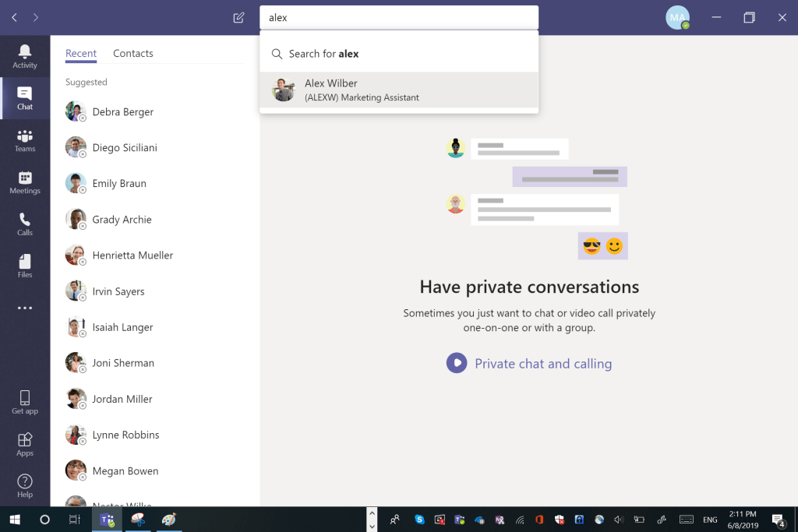The width and height of the screenshot is (798, 532).
Task: Open the Files section
Action: pyautogui.click(x=24, y=265)
